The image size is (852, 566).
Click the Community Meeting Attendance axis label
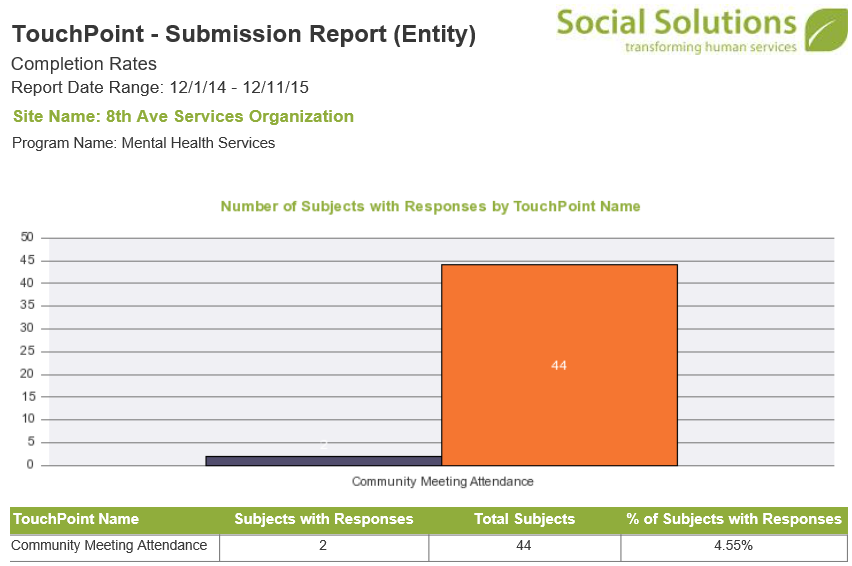(442, 481)
